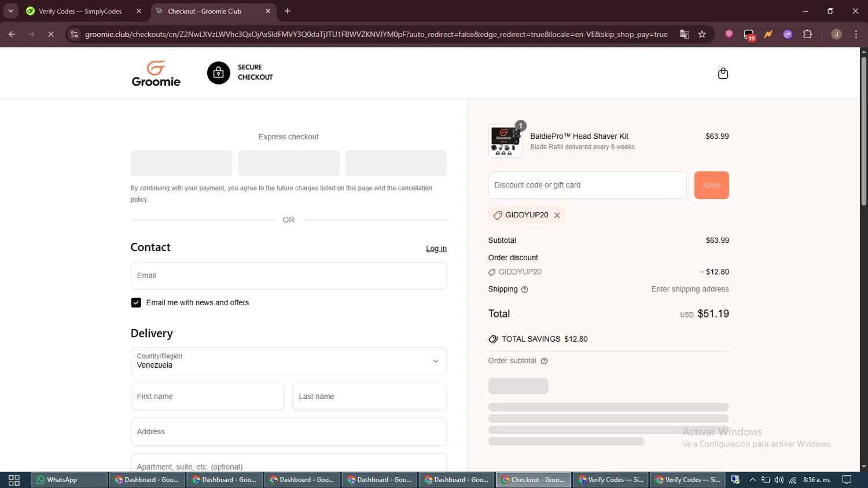
Task: Switch to the Checkout taskbar window
Action: (x=534, y=480)
